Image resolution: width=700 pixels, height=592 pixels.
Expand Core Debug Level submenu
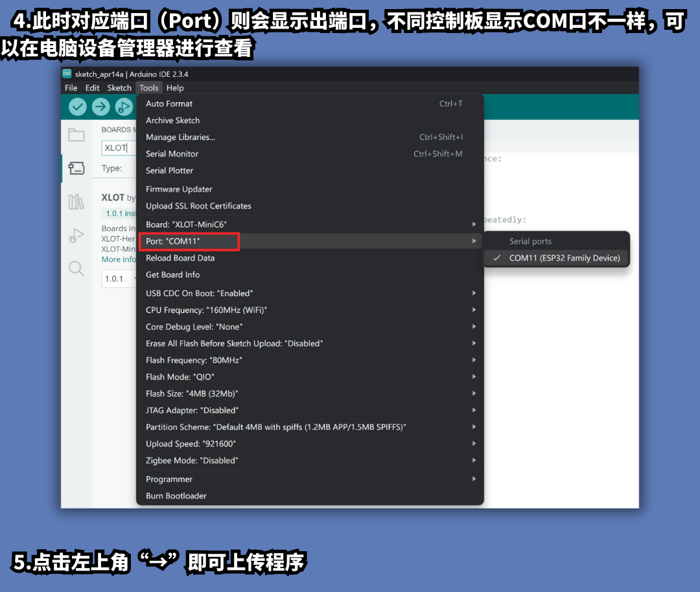point(310,326)
